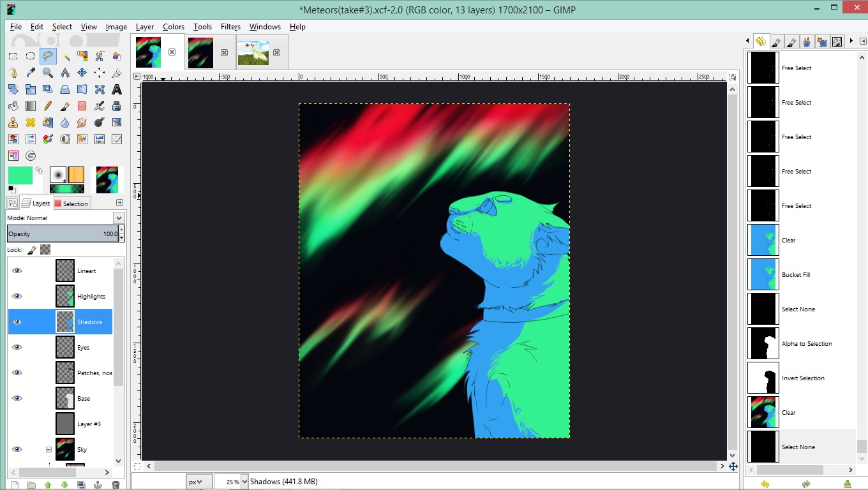Screen dimensions: 868x490
Task: Select the Bucket Fill tool
Action: click(13, 106)
